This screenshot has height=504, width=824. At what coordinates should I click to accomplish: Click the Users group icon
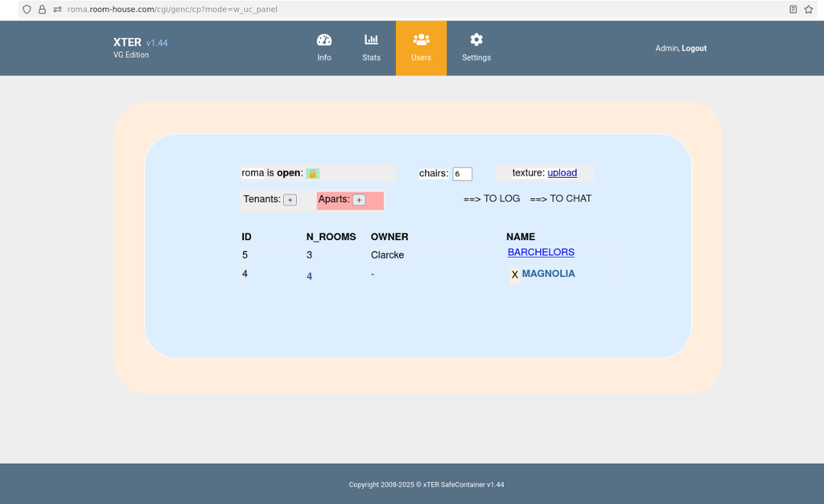point(421,40)
